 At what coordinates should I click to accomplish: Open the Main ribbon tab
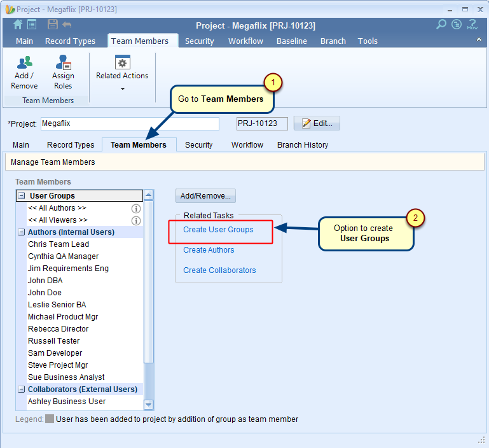(24, 41)
